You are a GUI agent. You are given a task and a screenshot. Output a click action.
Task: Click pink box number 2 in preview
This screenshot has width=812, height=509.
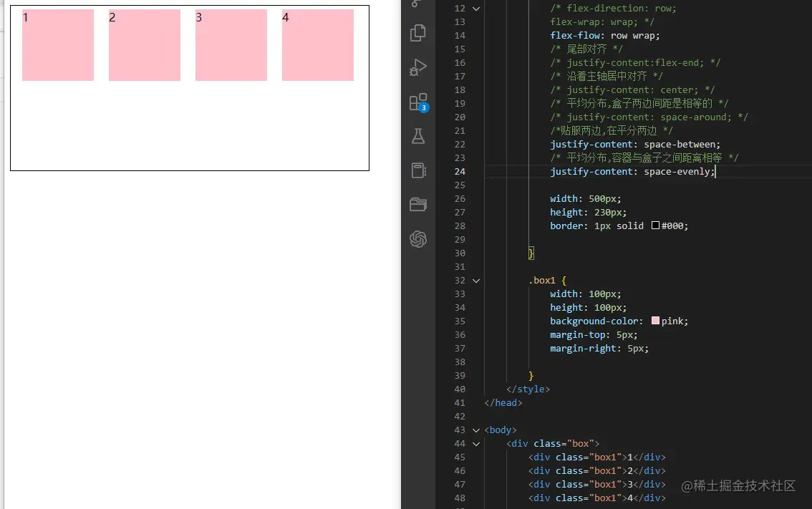point(145,45)
